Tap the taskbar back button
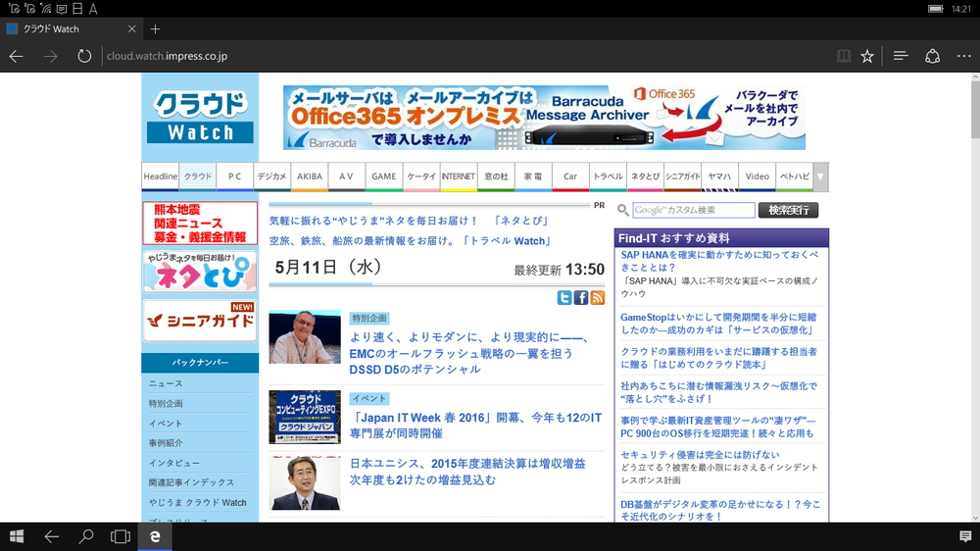980x551 pixels. pyautogui.click(x=51, y=536)
